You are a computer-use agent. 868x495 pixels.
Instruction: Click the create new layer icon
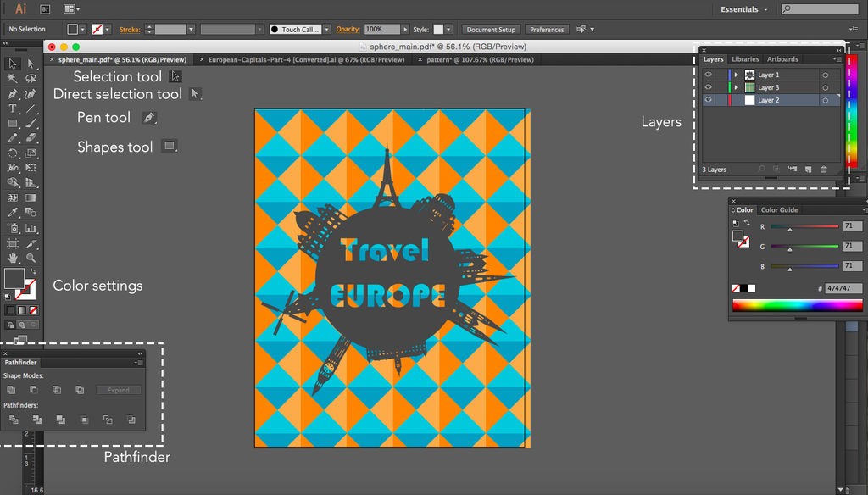tap(808, 170)
